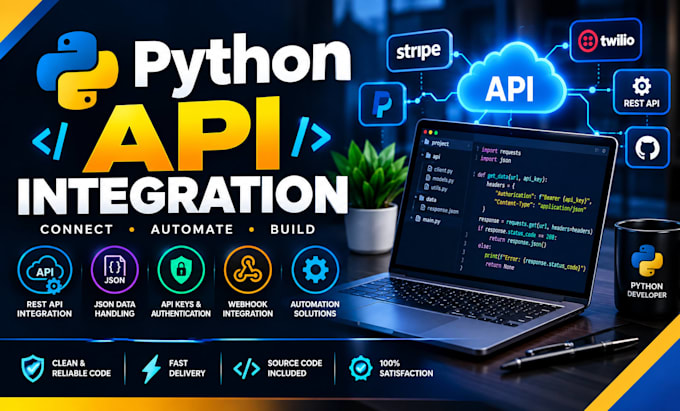
Task: Click the 'return None' code line
Action: (x=500, y=265)
